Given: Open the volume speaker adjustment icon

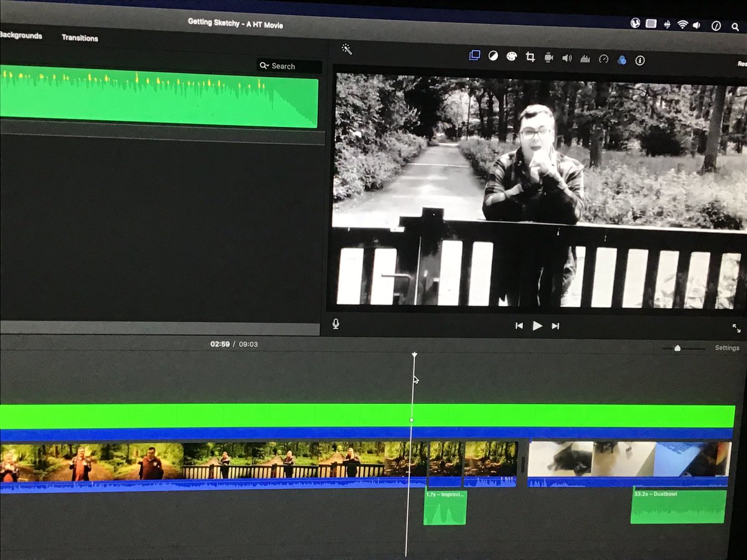Looking at the screenshot, I should pos(566,58).
